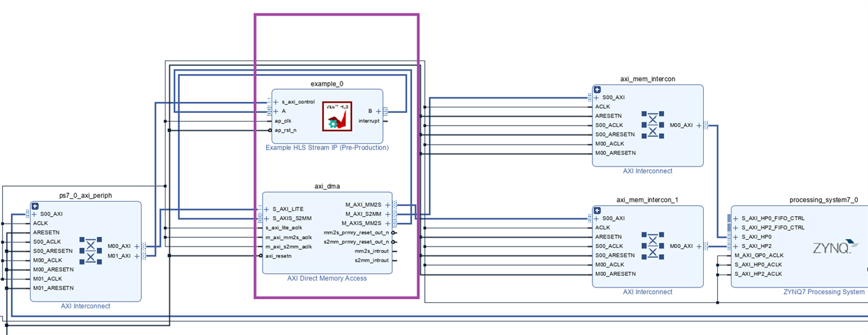Click the crossbar icon in ps7_0_axi_periph
Viewport: 868px width, 335px height.
[90, 251]
